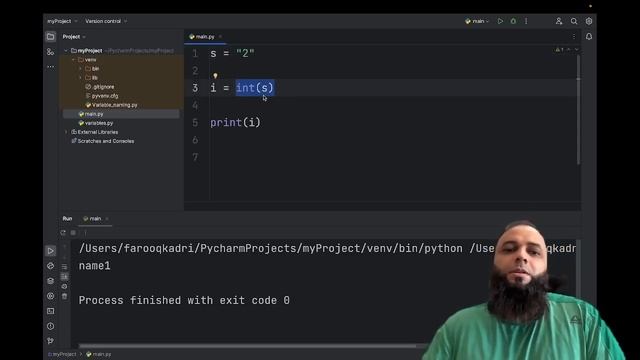Click the yellow intention lightbulb in editor

click(x=215, y=76)
